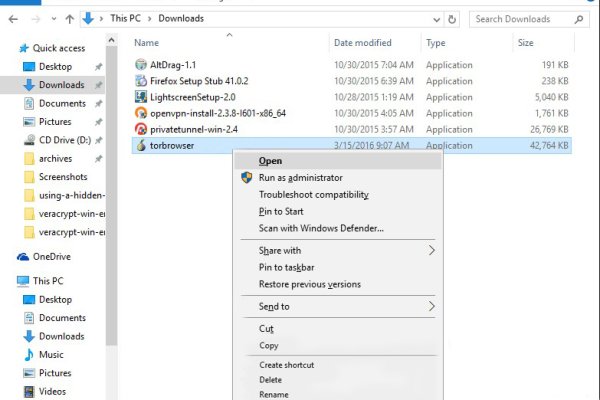The image size is (600, 400).
Task: Click the Back arrow in navigation bar
Action: [x=12, y=19]
